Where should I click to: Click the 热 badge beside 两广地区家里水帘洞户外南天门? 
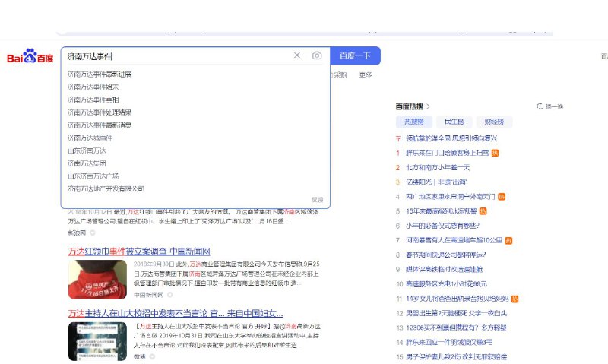502,197
